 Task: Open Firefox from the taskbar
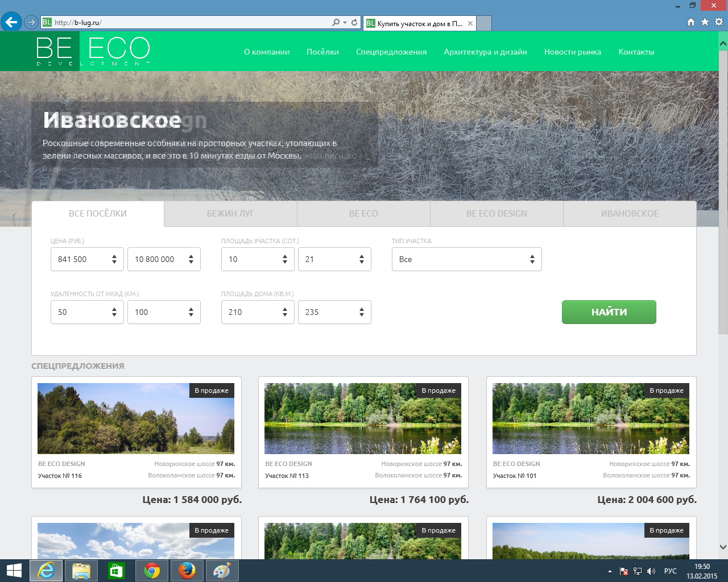pyautogui.click(x=187, y=571)
